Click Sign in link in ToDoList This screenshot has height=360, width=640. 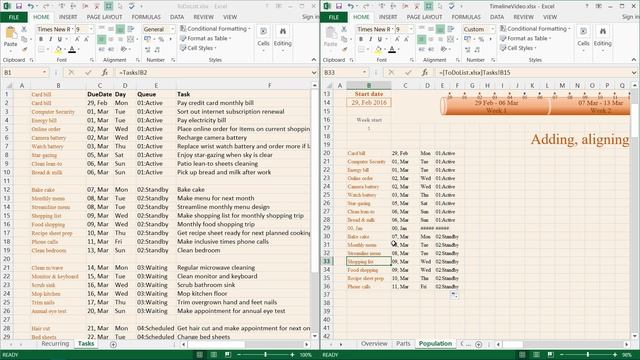point(310,17)
